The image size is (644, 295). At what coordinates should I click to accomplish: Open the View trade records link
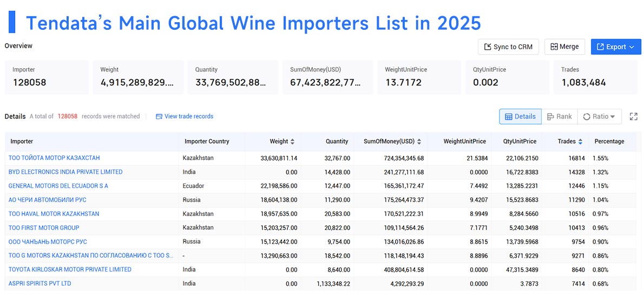(185, 116)
